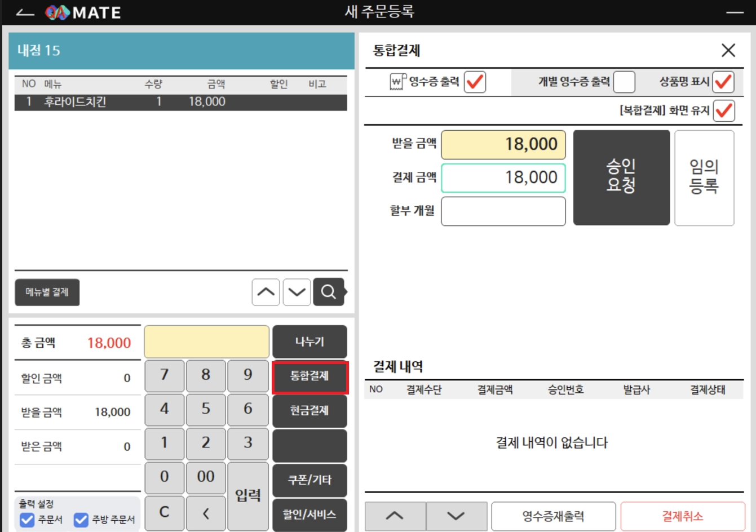Tap keypad digit 4

(165, 410)
